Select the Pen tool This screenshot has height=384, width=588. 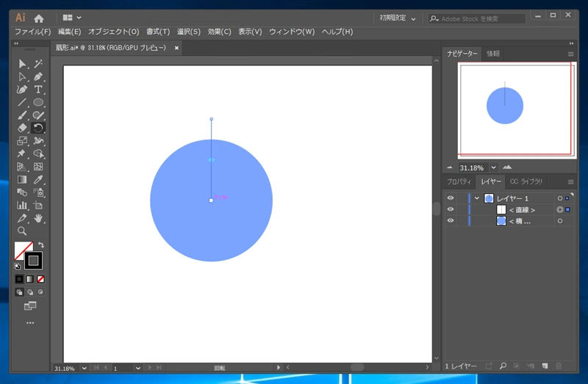(x=38, y=77)
